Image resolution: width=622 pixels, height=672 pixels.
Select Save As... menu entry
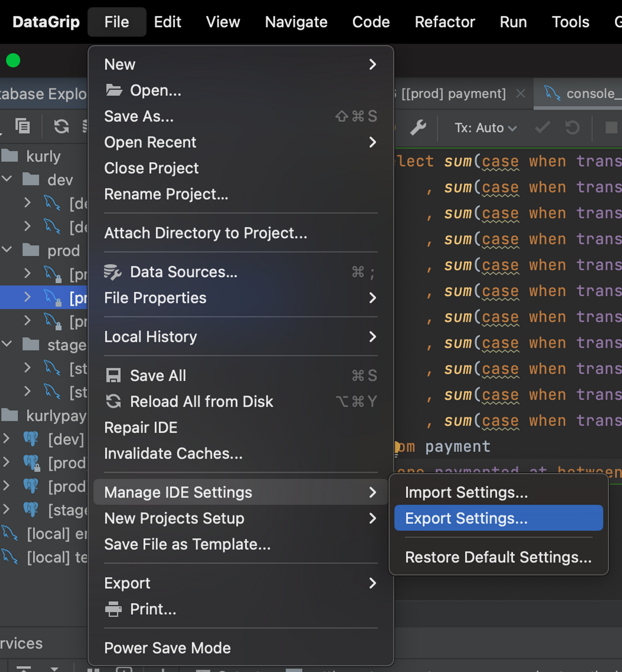click(x=241, y=116)
